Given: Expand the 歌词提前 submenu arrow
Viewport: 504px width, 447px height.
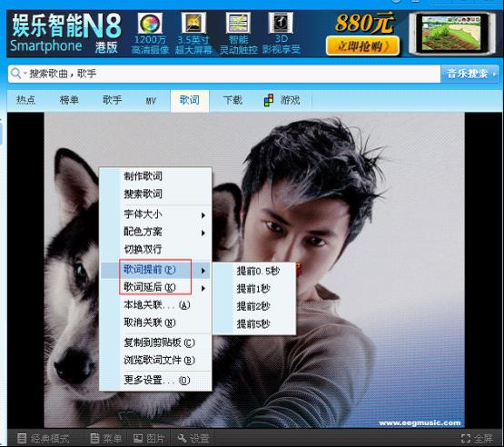Looking at the screenshot, I should [x=203, y=271].
